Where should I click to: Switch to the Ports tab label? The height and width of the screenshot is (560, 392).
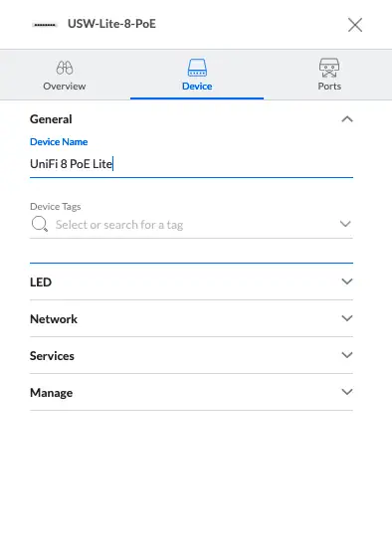tap(329, 87)
